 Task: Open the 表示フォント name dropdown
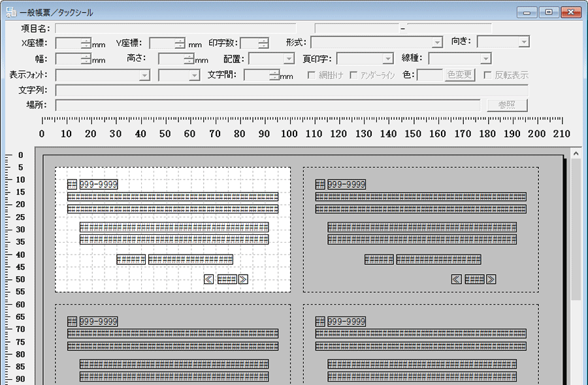click(x=144, y=75)
